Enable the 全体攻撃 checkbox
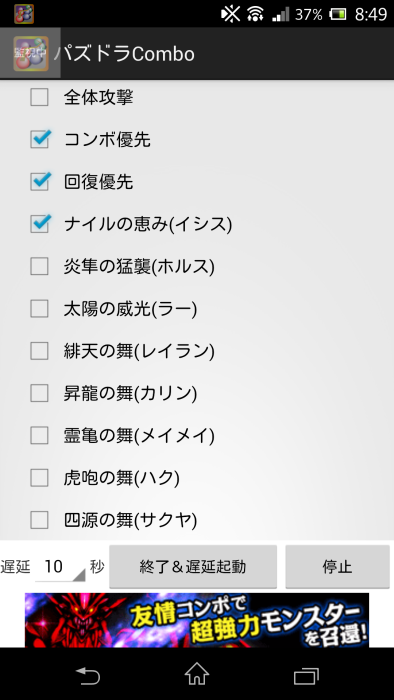The width and height of the screenshot is (394, 700). pyautogui.click(x=39, y=97)
